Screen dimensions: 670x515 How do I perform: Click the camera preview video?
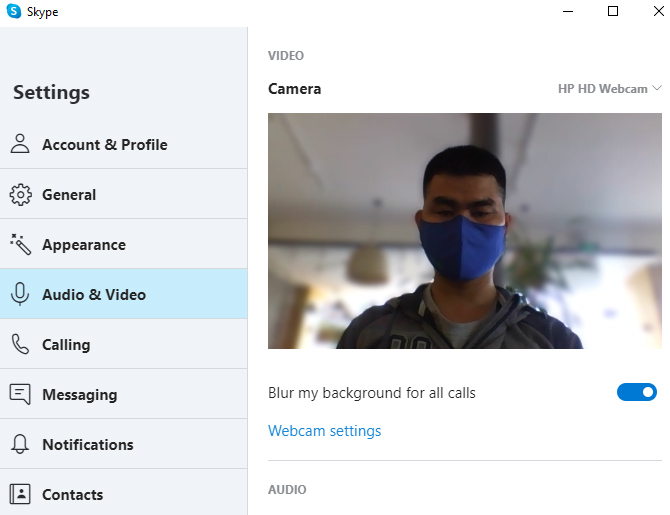465,230
